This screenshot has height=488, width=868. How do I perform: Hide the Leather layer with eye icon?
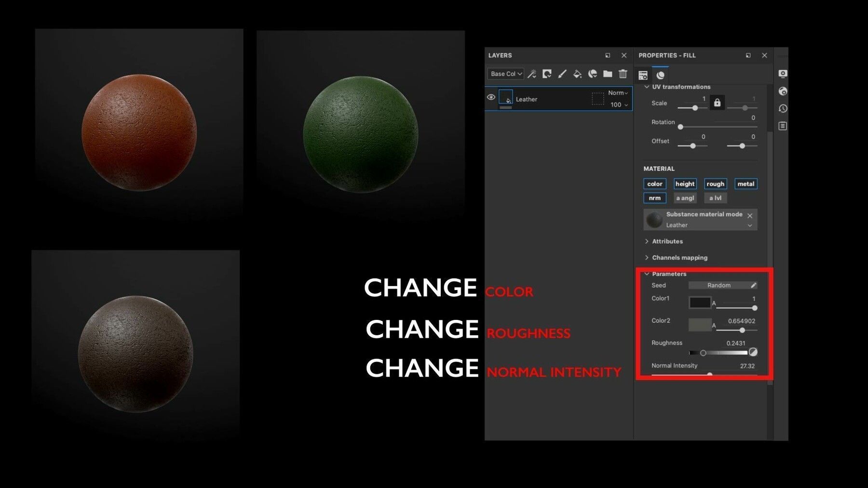pyautogui.click(x=491, y=97)
